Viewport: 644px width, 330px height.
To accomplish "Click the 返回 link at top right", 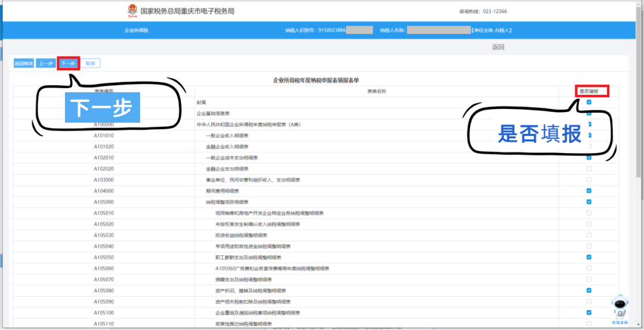I will 498,47.
